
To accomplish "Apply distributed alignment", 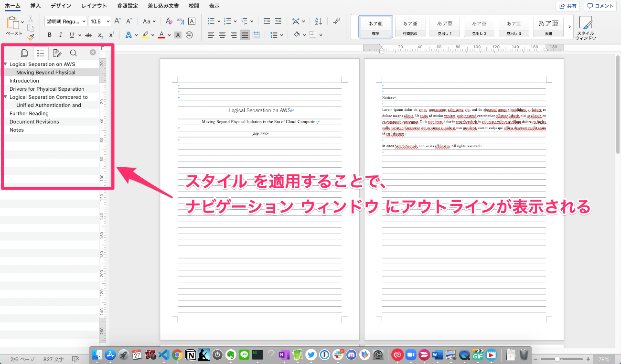I will [256, 35].
